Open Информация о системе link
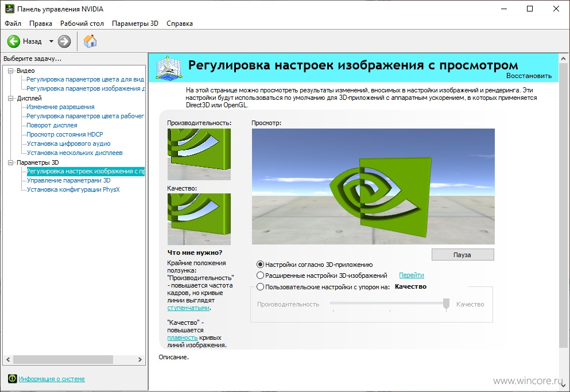Image resolution: width=570 pixels, height=392 pixels. [52, 379]
